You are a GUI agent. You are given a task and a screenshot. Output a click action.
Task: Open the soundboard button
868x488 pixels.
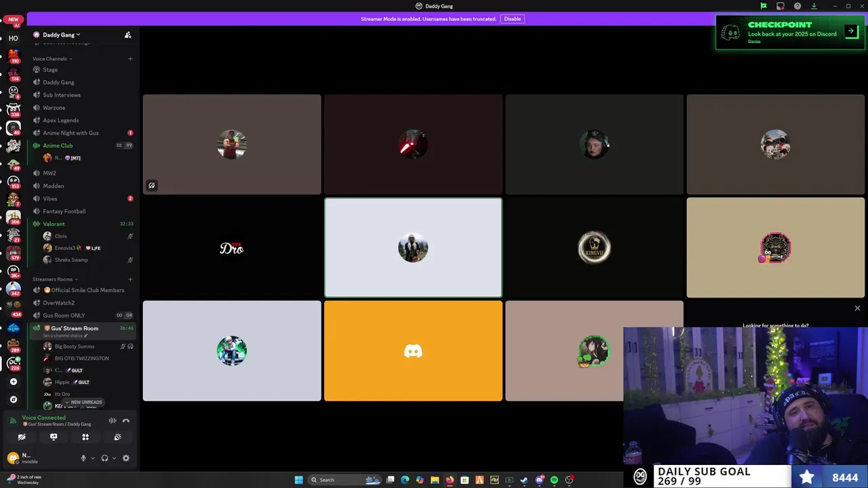point(117,437)
